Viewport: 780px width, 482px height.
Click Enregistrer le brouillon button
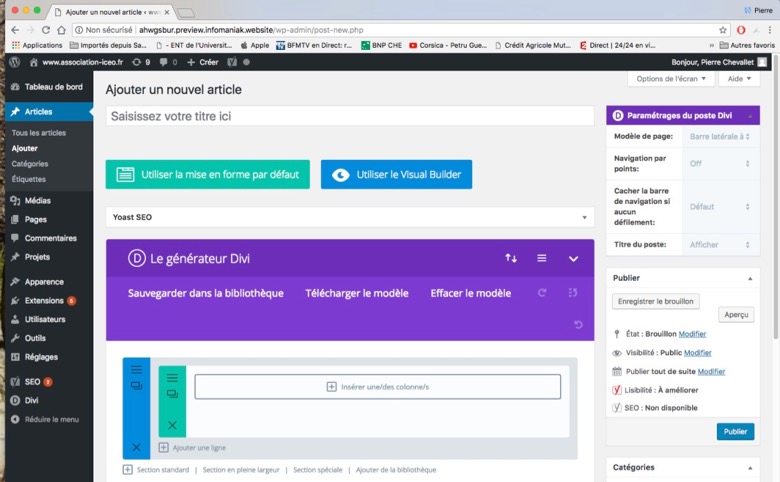[656, 301]
